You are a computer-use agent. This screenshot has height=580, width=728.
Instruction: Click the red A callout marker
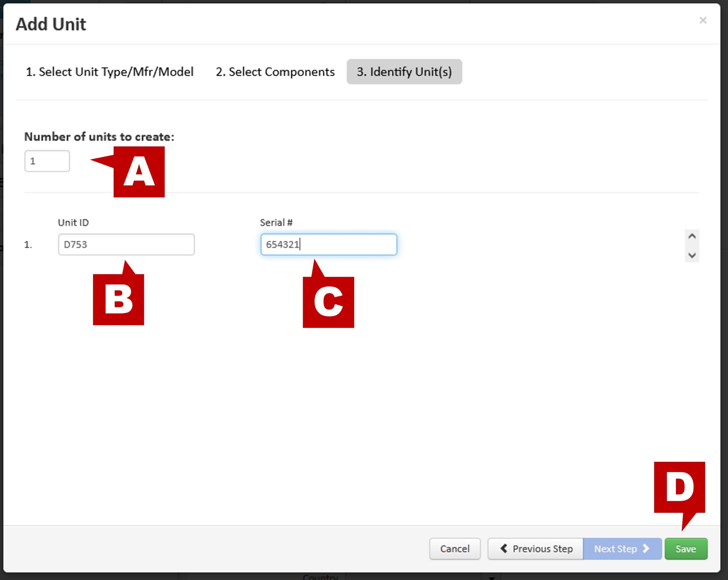[x=139, y=172]
